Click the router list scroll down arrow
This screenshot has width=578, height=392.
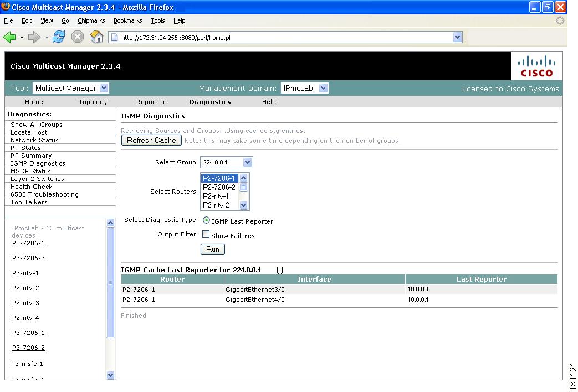(x=244, y=205)
